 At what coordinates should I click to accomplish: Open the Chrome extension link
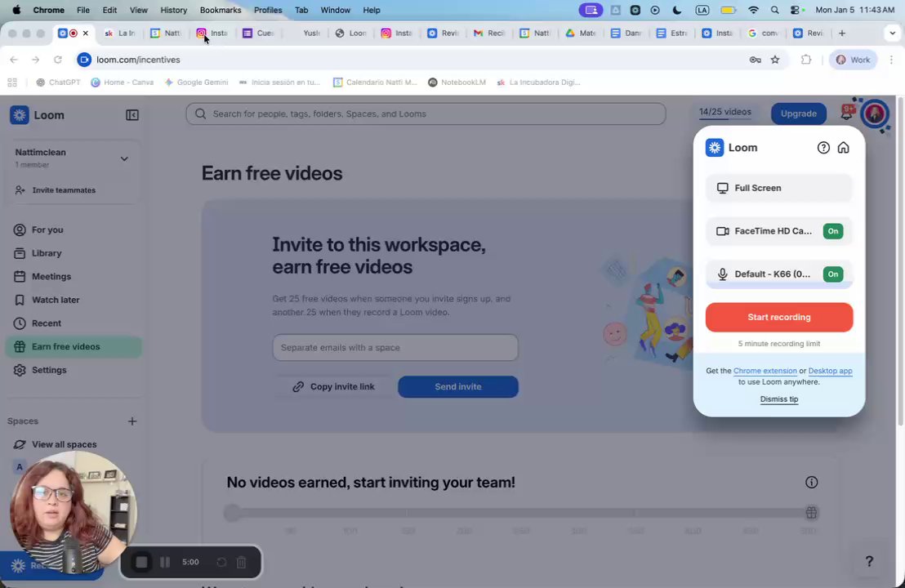click(x=765, y=371)
